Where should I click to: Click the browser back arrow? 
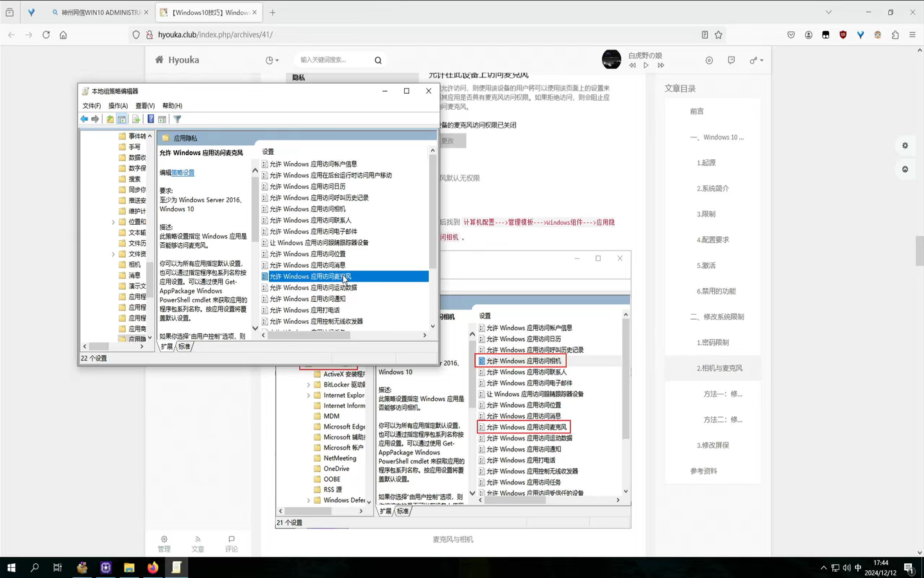pyautogui.click(x=12, y=35)
